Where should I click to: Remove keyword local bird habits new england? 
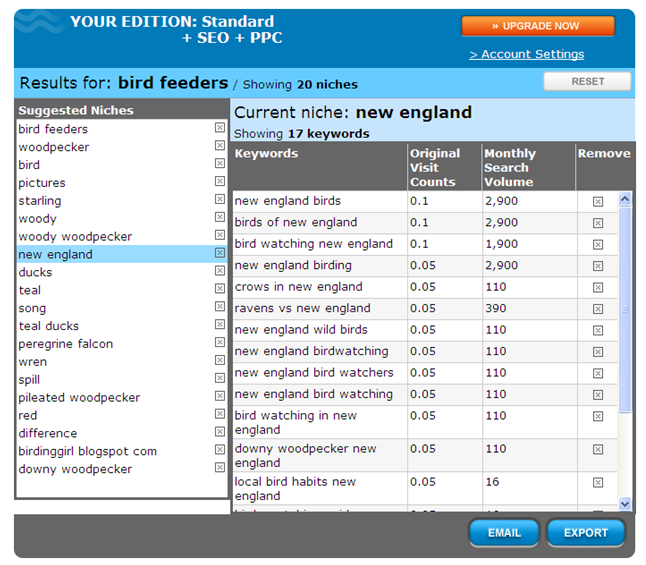(598, 483)
